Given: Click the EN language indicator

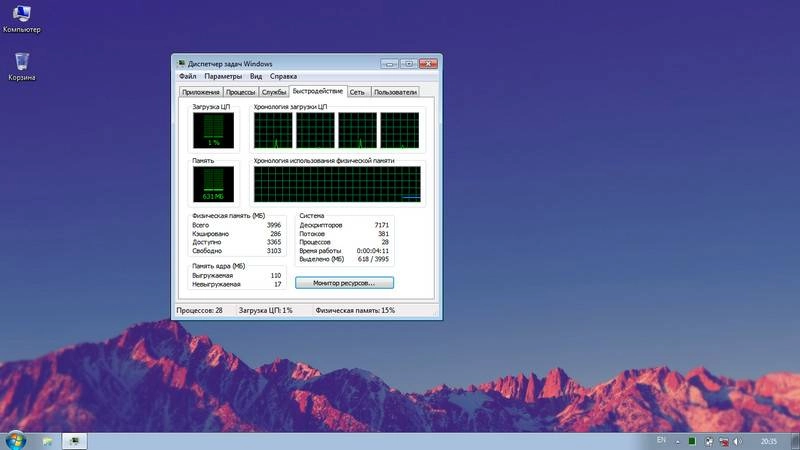Looking at the screenshot, I should tap(661, 440).
